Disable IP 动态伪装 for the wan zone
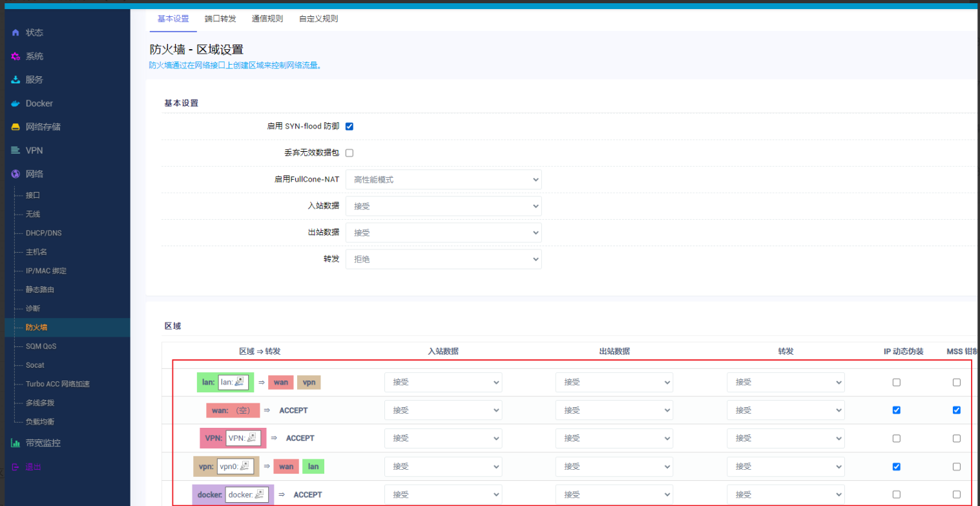The height and width of the screenshot is (506, 980). pos(896,410)
